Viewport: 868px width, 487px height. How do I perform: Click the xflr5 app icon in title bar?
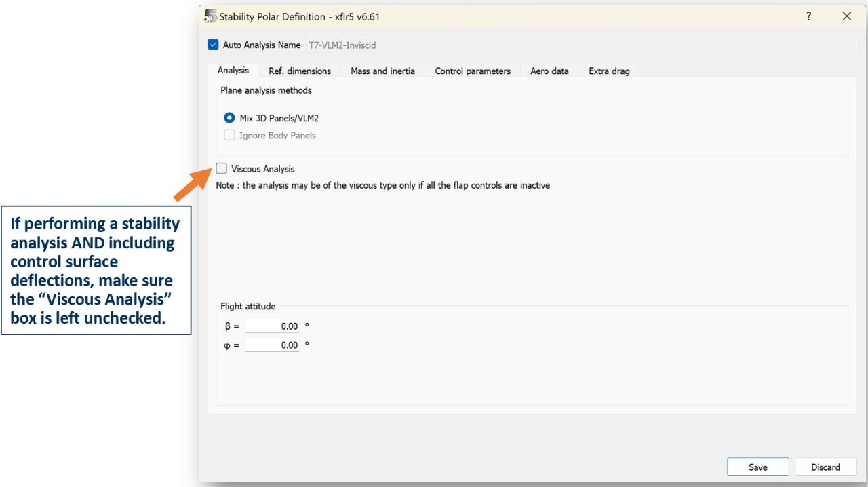point(211,16)
